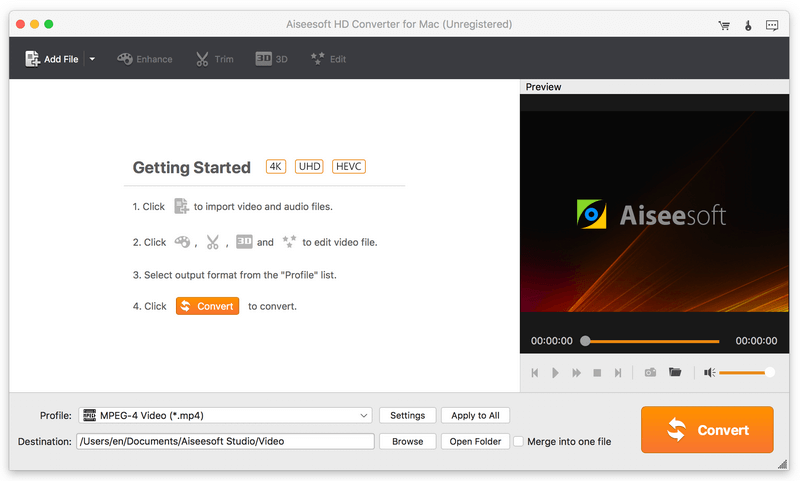Click the Preview panel heading
The image size is (800, 481).
click(x=543, y=87)
